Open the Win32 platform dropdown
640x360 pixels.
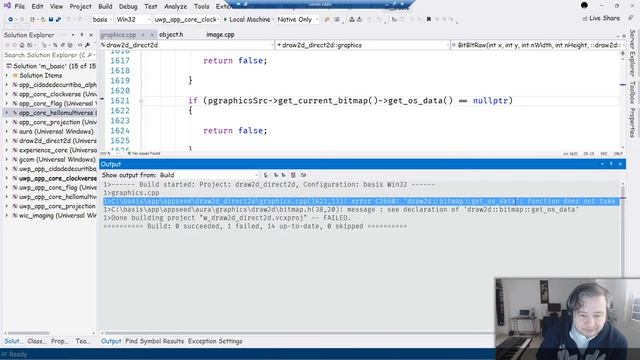(133, 19)
